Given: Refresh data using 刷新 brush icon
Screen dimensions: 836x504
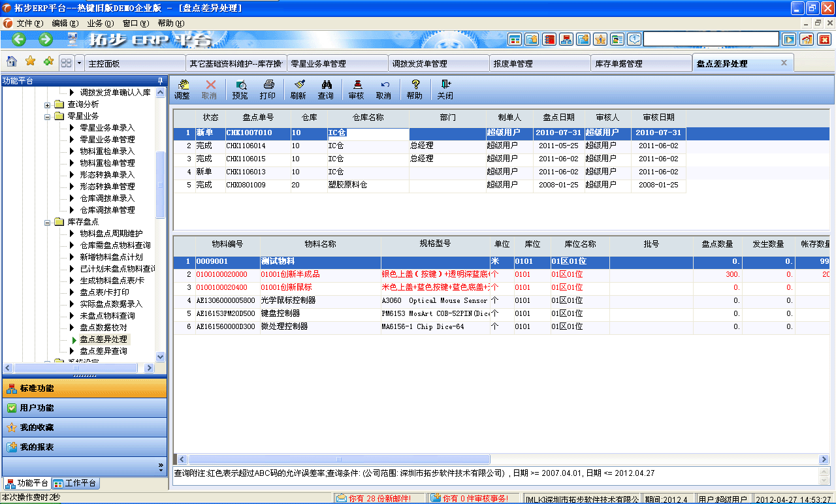Looking at the screenshot, I should tap(298, 89).
